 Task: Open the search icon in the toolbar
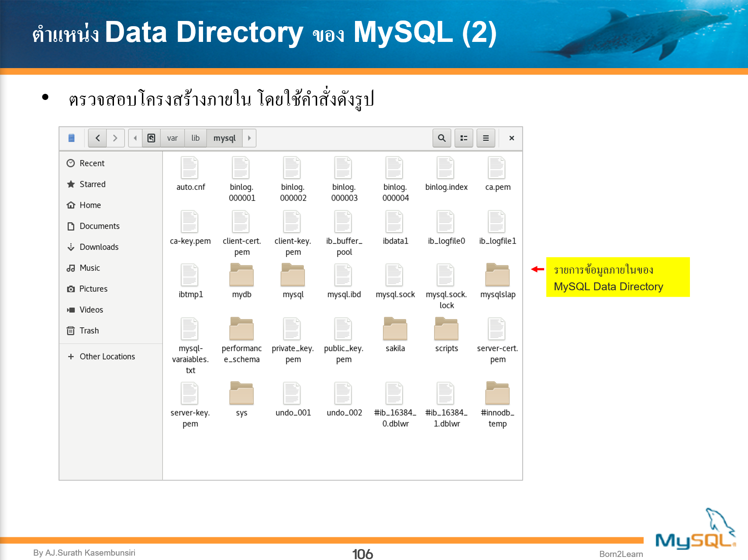(441, 138)
